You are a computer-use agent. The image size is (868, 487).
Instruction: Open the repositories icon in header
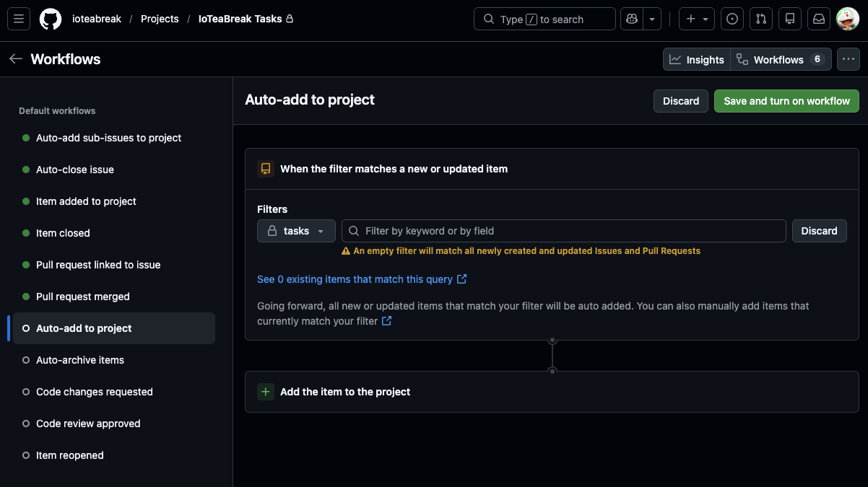coord(790,19)
